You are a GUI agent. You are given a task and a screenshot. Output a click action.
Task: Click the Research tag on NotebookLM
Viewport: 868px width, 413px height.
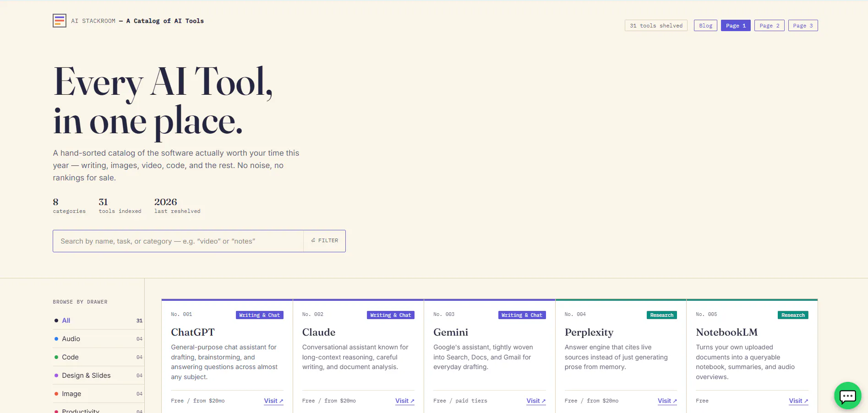click(x=793, y=315)
